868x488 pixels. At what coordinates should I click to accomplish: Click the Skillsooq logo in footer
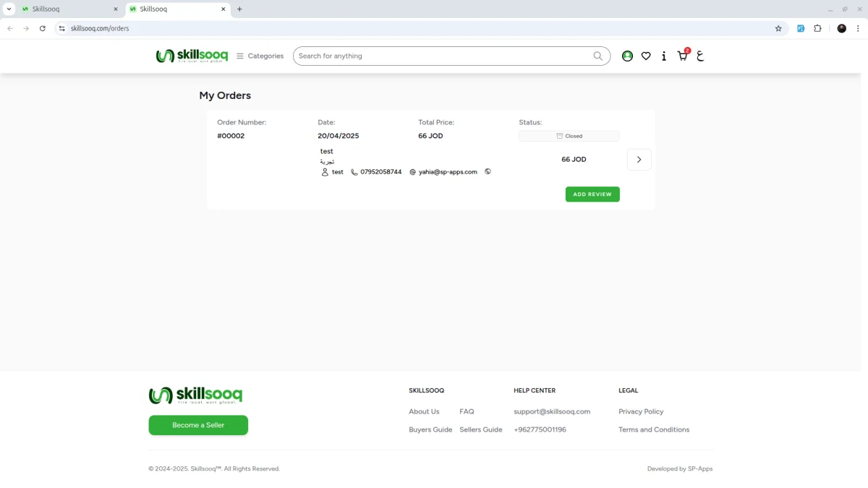(195, 395)
